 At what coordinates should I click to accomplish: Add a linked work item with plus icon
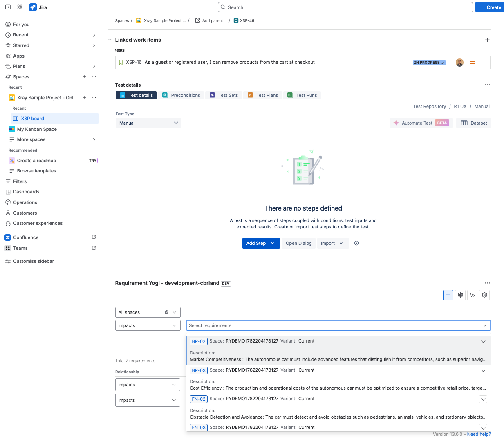point(487,40)
